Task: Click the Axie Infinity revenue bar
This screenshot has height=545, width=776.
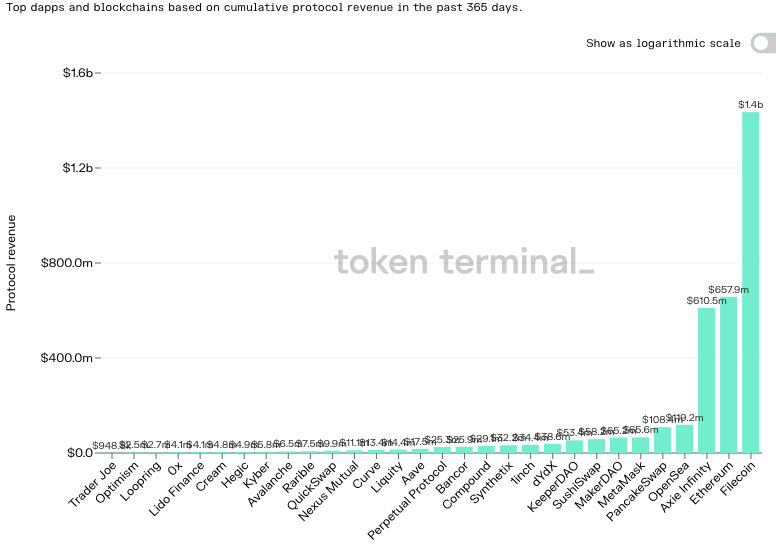Action: (706, 380)
